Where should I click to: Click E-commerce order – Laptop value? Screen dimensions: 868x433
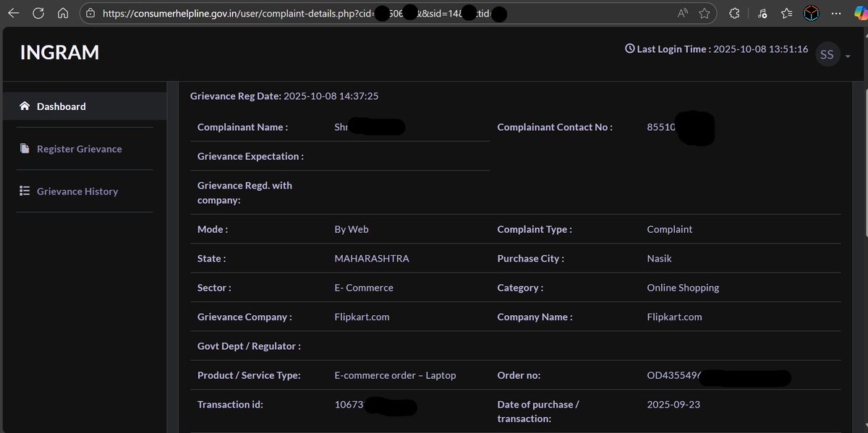pyautogui.click(x=395, y=375)
